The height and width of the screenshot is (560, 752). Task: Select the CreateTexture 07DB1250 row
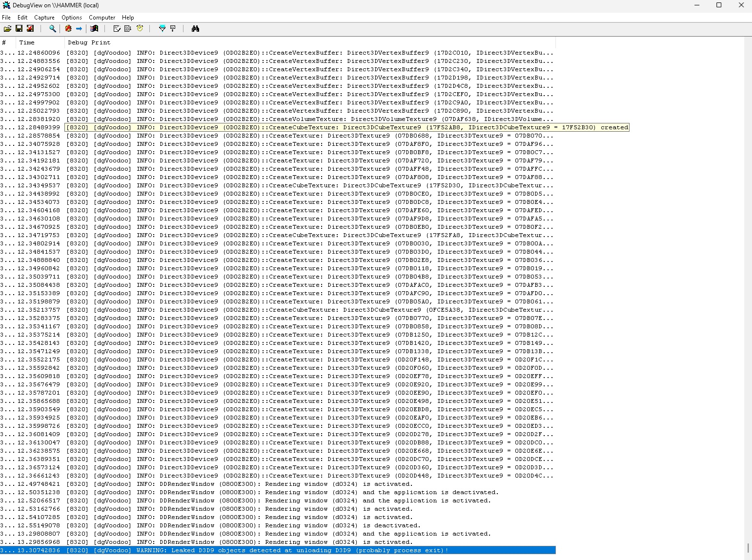pyautogui.click(x=278, y=335)
